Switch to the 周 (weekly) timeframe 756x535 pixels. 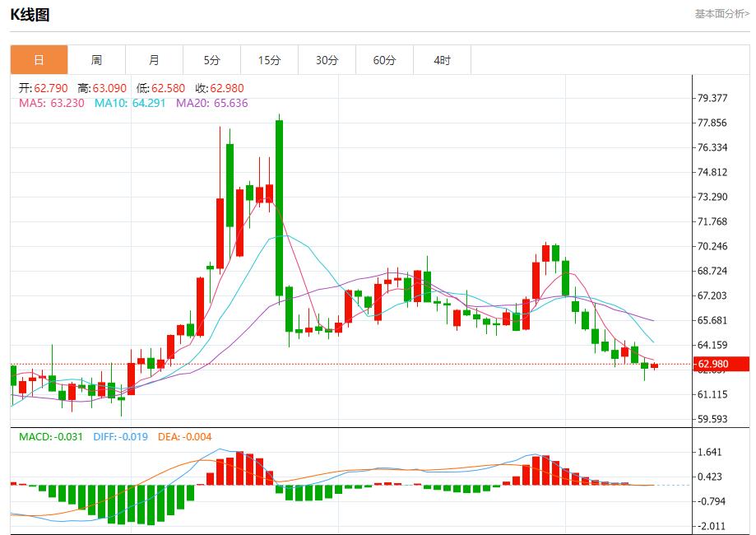pos(95,59)
